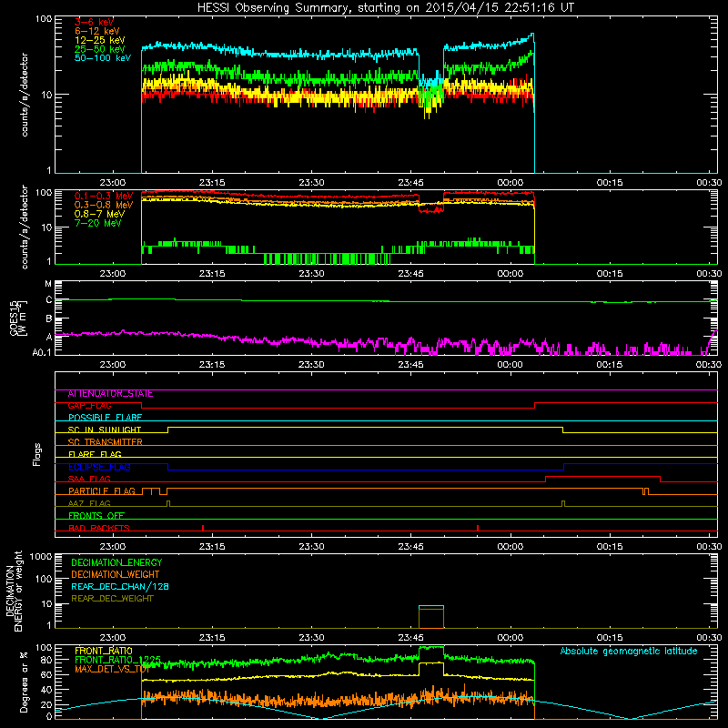Click the 1000 tick label on the decimation axis
The image size is (728, 728).
pyautogui.click(x=41, y=556)
